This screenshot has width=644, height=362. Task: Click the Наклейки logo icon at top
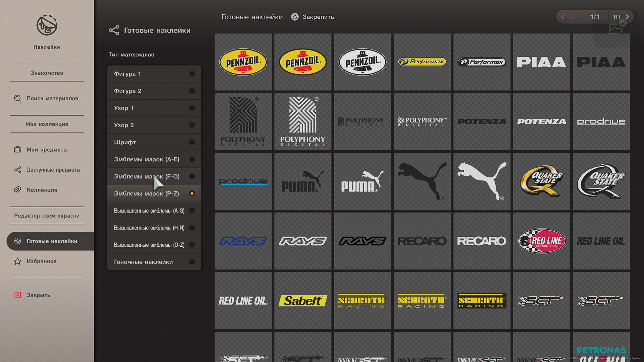pos(47,26)
